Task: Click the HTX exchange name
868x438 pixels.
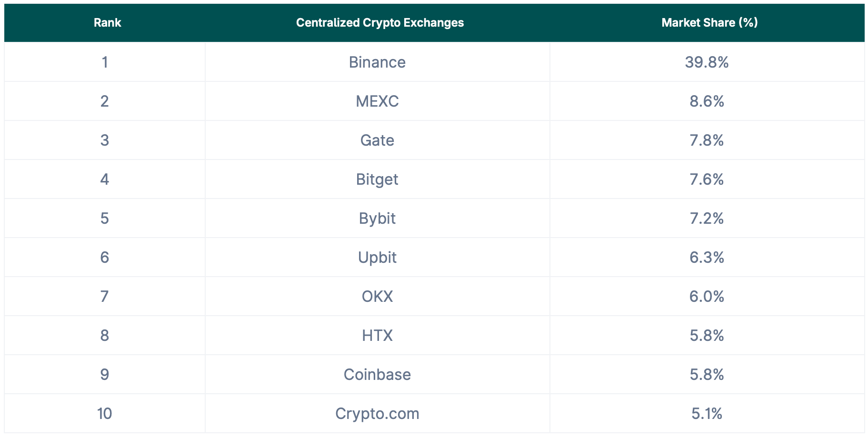Action: (x=377, y=336)
